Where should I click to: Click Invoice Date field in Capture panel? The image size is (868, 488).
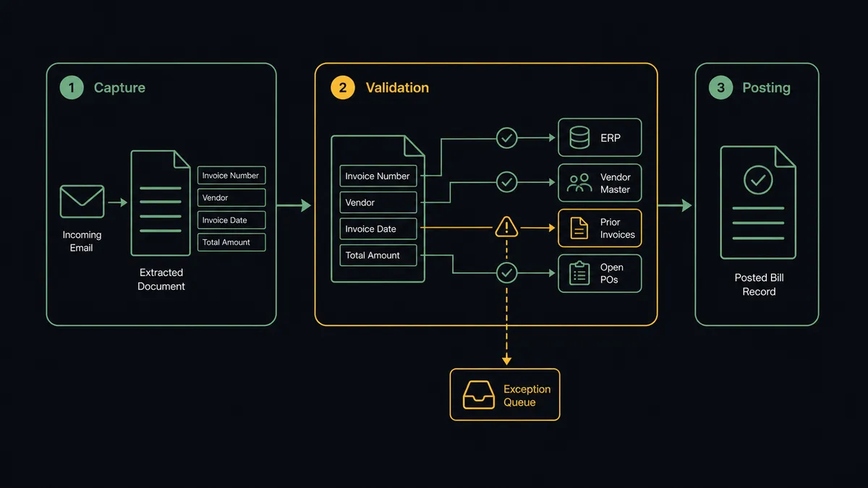tap(231, 221)
